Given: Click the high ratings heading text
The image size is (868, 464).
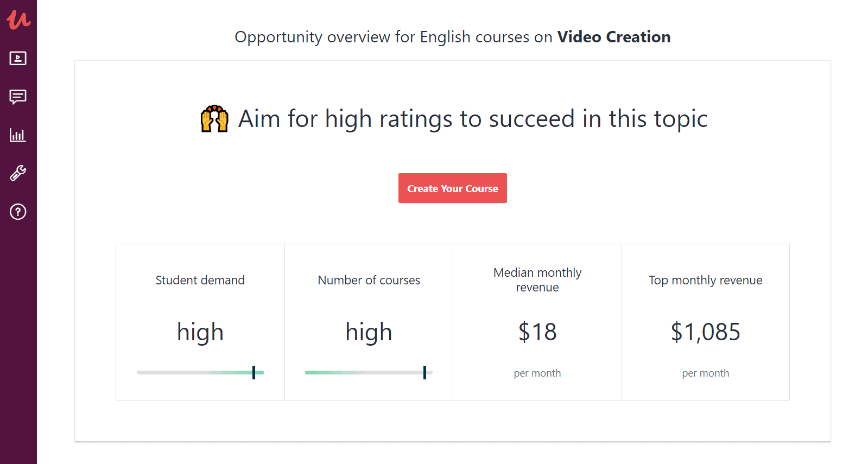Looking at the screenshot, I should [x=472, y=119].
